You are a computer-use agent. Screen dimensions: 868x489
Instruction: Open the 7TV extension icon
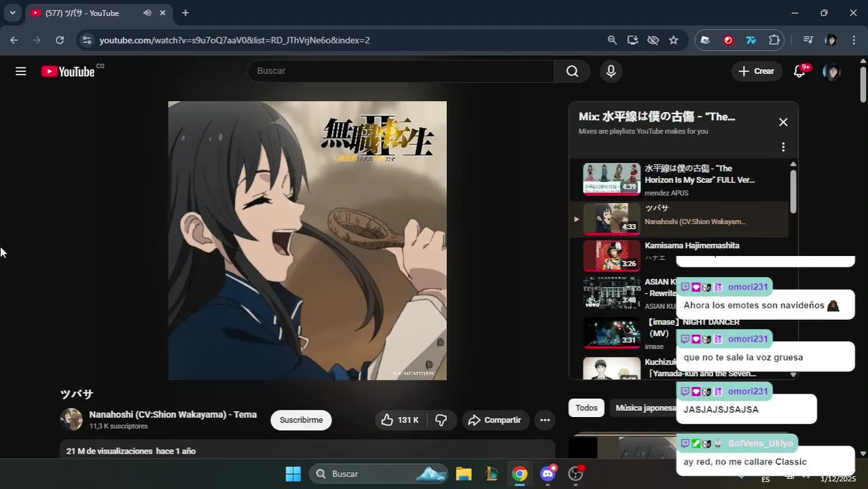pyautogui.click(x=751, y=40)
